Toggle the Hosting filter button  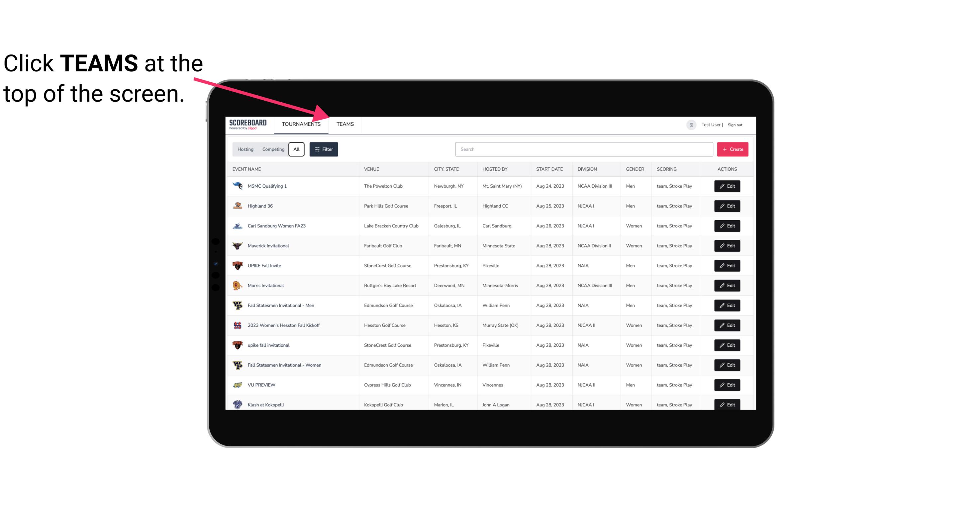(245, 149)
